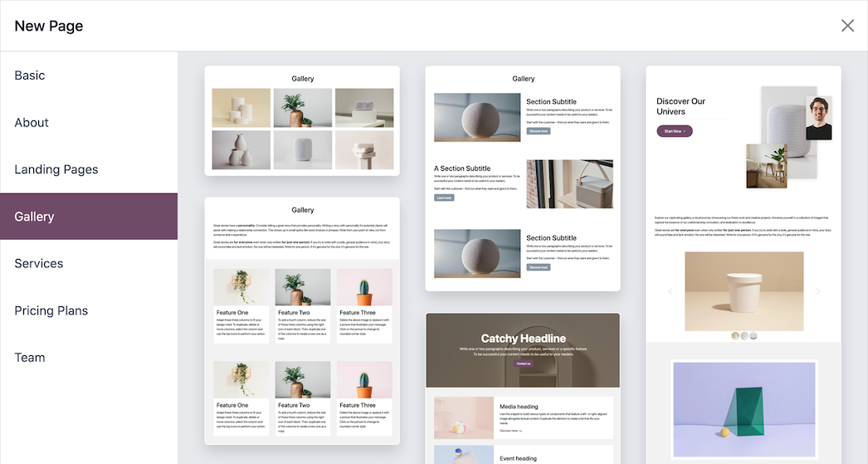The height and width of the screenshot is (464, 868).
Task: Click the Media heading card
Action: coord(523,418)
